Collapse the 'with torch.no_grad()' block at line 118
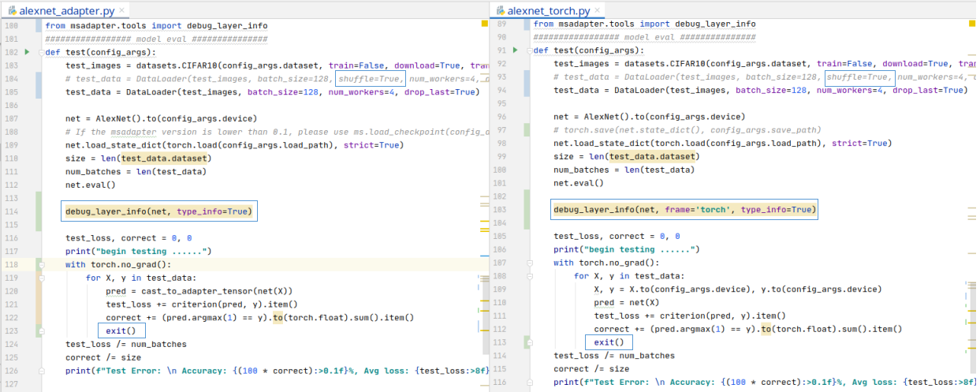This screenshot has width=980, height=392. 41,264
